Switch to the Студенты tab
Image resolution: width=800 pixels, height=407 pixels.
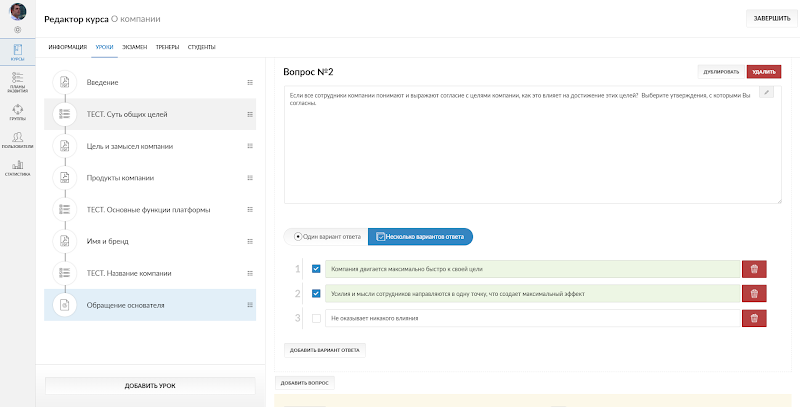pyautogui.click(x=202, y=47)
